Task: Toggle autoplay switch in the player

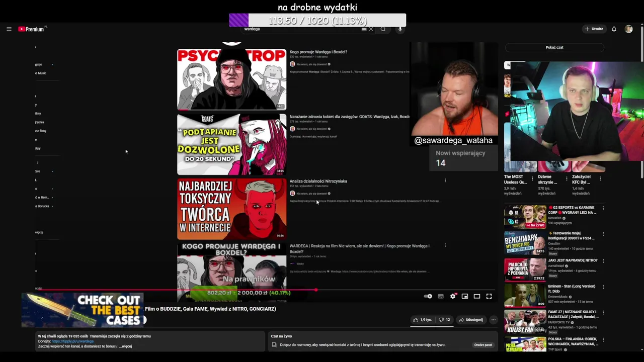Action: [x=428, y=297]
